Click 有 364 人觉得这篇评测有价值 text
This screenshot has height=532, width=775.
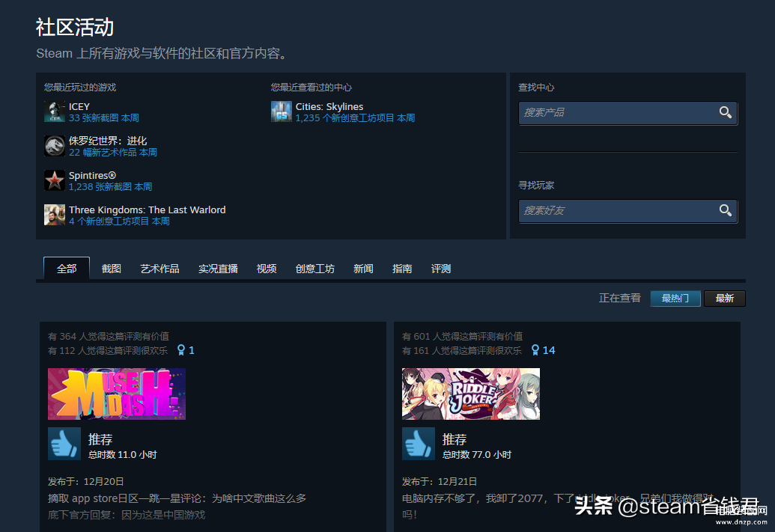109,337
